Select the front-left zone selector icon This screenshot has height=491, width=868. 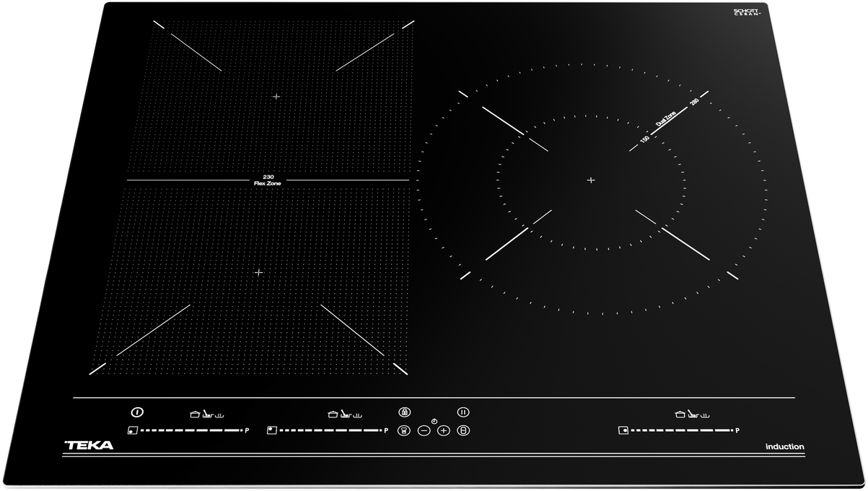(x=132, y=431)
